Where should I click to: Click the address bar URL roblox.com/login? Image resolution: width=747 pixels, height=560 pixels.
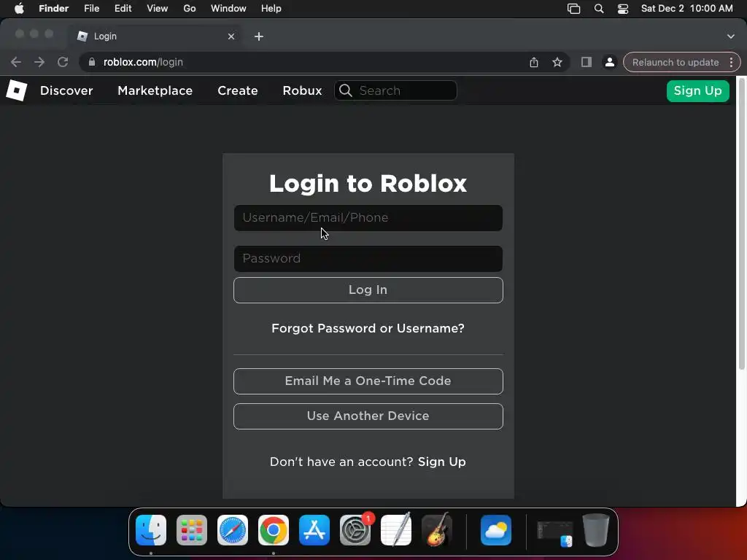pos(143,63)
